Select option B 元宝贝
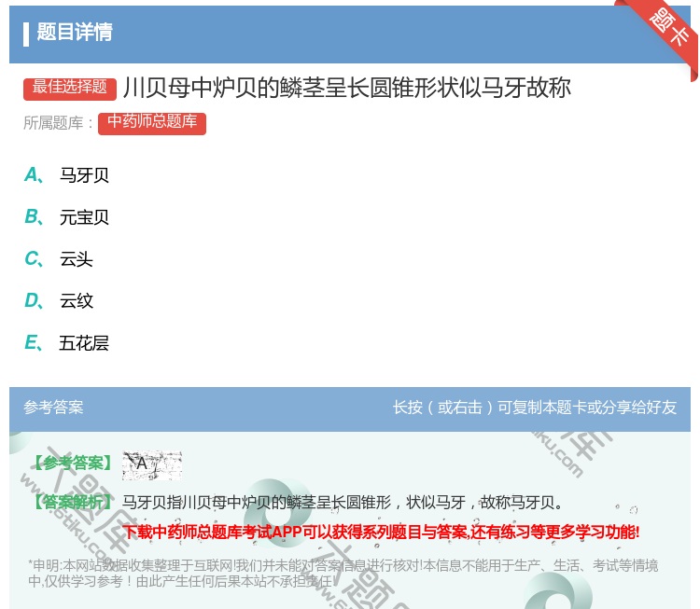The width and height of the screenshot is (700, 609). (67, 216)
